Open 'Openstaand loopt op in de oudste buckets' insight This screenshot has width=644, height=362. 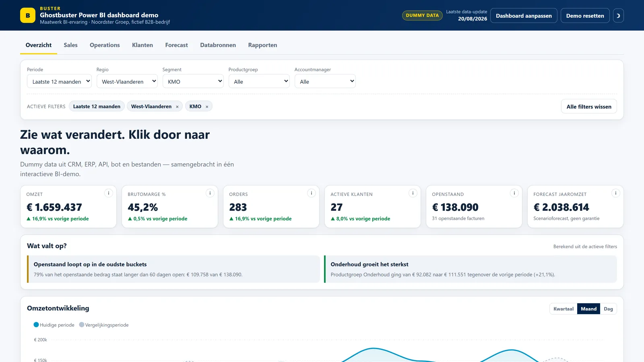(173, 269)
